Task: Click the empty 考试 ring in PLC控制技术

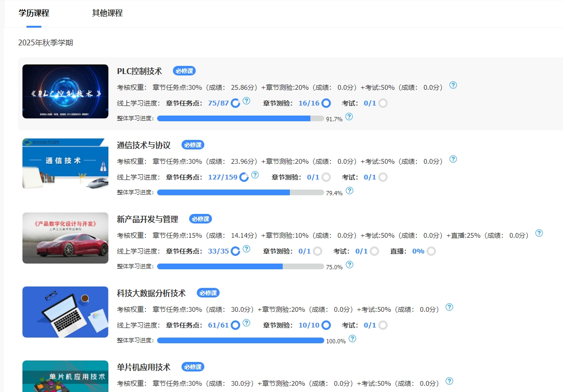Action: point(383,104)
